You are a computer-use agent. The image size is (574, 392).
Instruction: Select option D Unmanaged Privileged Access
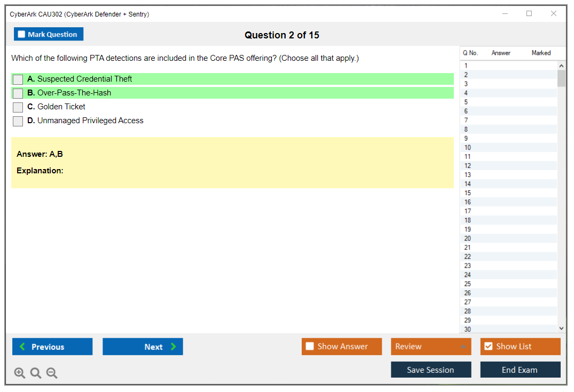(x=18, y=121)
